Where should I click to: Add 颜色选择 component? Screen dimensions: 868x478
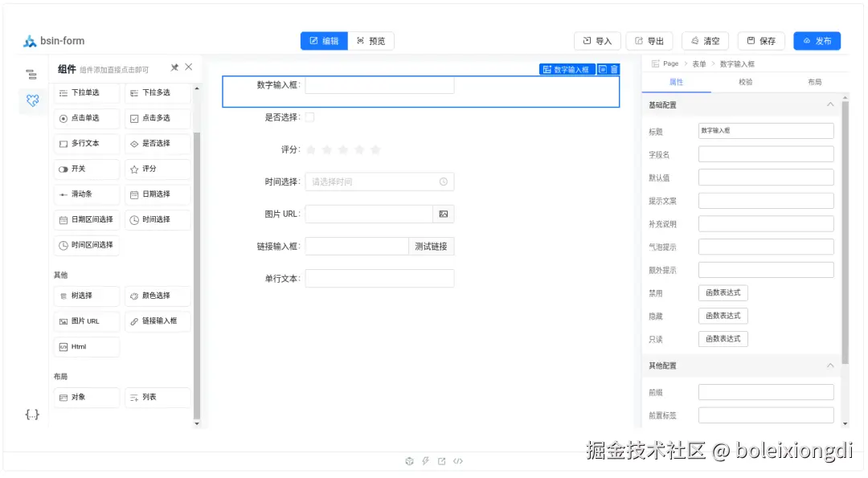[158, 296]
